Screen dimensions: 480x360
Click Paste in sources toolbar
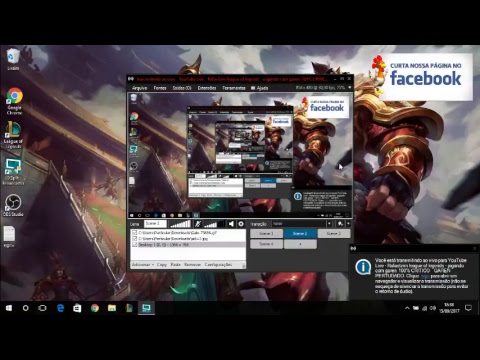pos(175,264)
